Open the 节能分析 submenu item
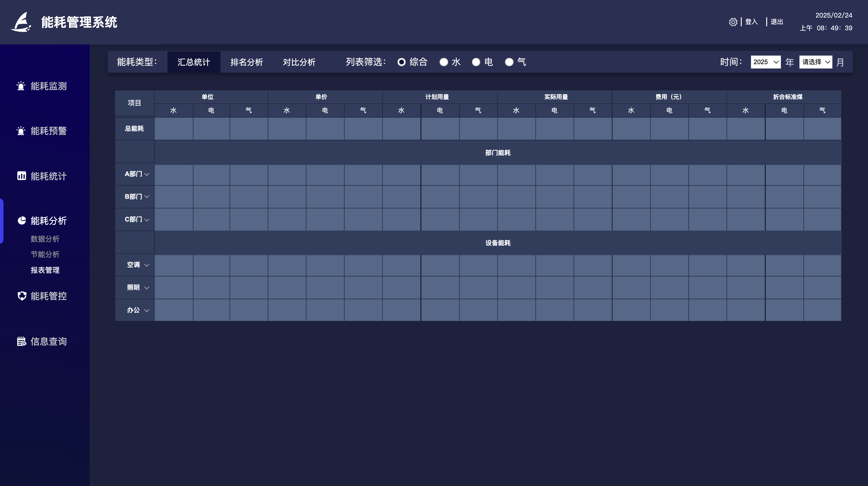 (45, 254)
